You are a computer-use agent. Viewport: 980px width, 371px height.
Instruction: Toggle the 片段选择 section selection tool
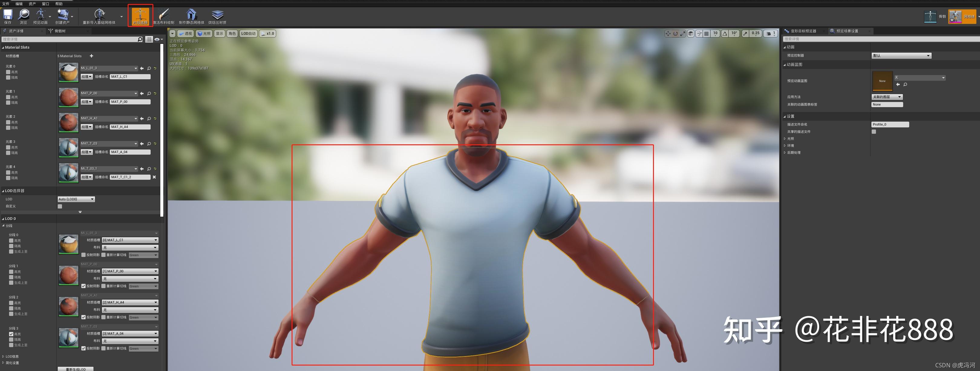140,16
